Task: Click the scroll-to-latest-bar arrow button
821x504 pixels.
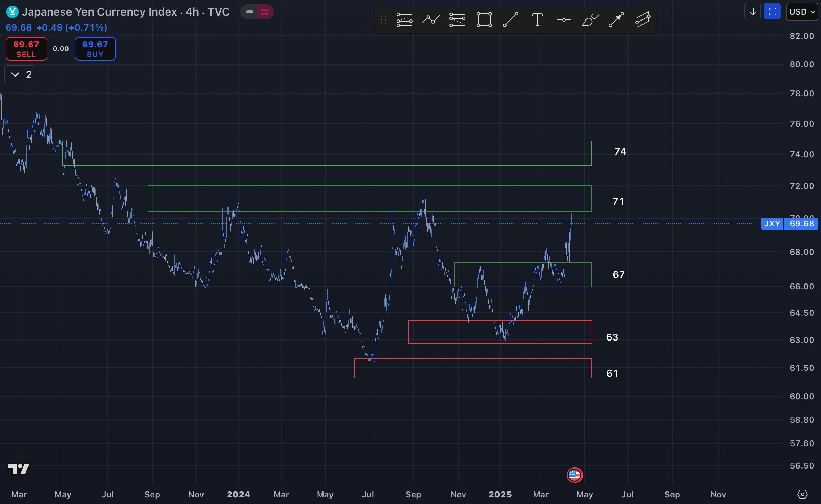Action: coord(752,11)
